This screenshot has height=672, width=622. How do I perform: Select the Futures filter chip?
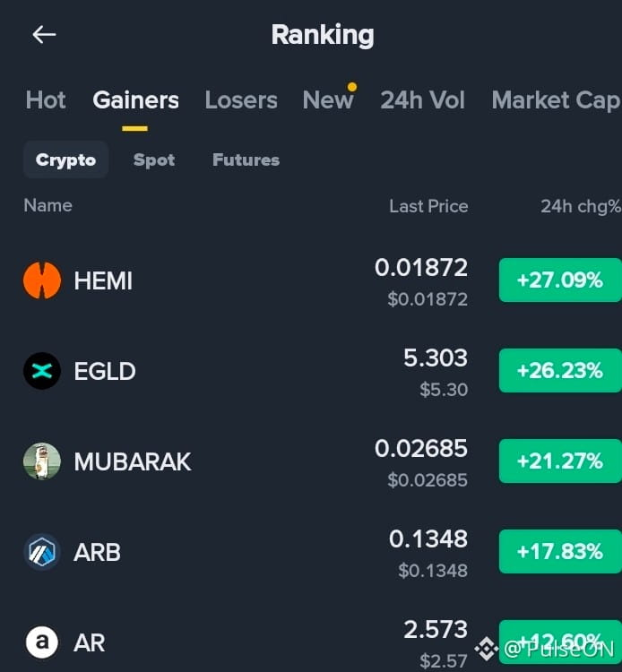click(246, 159)
